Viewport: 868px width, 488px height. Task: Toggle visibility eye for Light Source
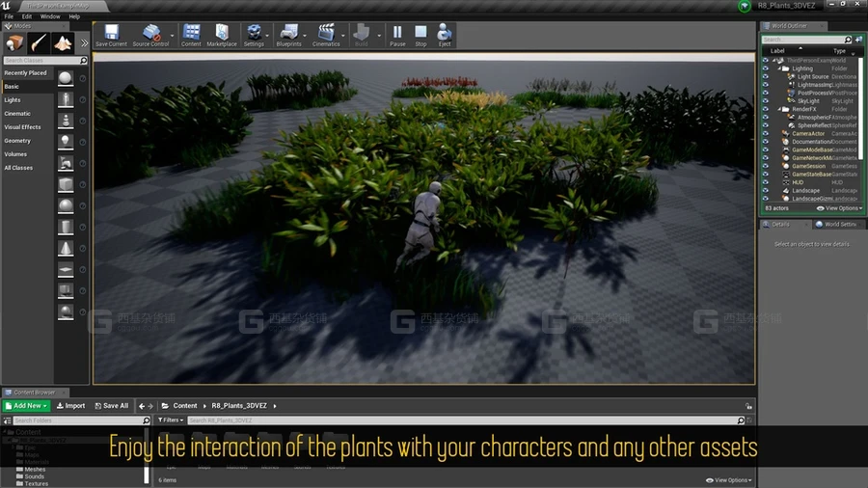pyautogui.click(x=766, y=77)
